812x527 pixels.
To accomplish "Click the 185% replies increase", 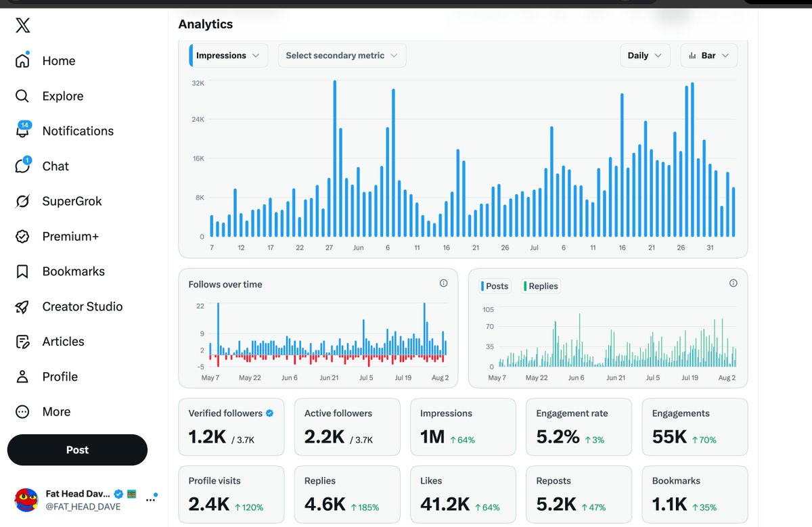I will [364, 507].
